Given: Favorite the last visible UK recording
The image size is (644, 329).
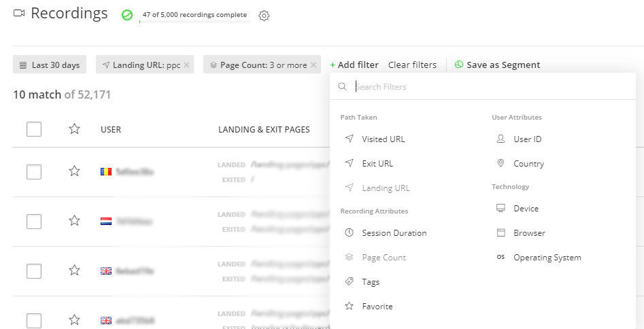Looking at the screenshot, I should tap(74, 319).
